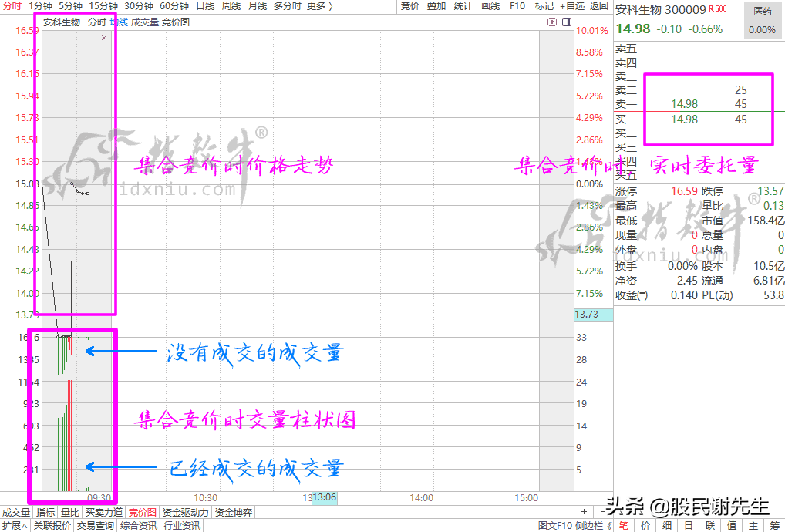Select the 买卖力道 indicator tab
The width and height of the screenshot is (785, 532).
pyautogui.click(x=103, y=513)
